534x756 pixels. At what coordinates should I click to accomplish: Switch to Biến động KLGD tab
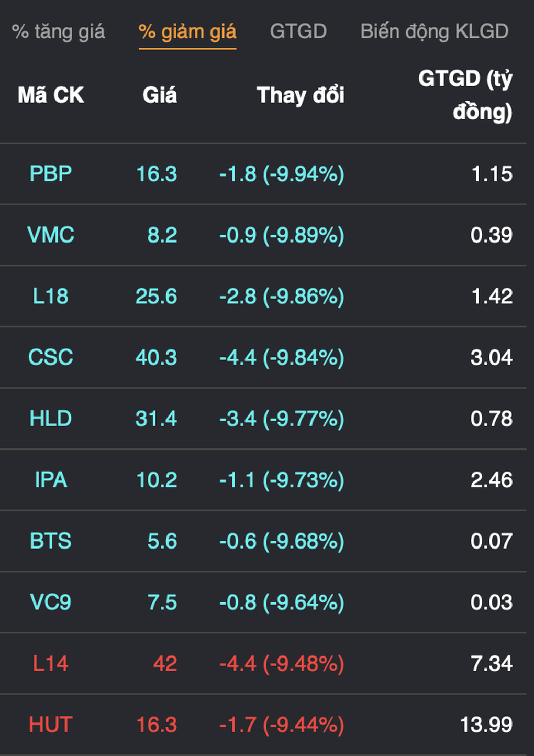coord(434,32)
